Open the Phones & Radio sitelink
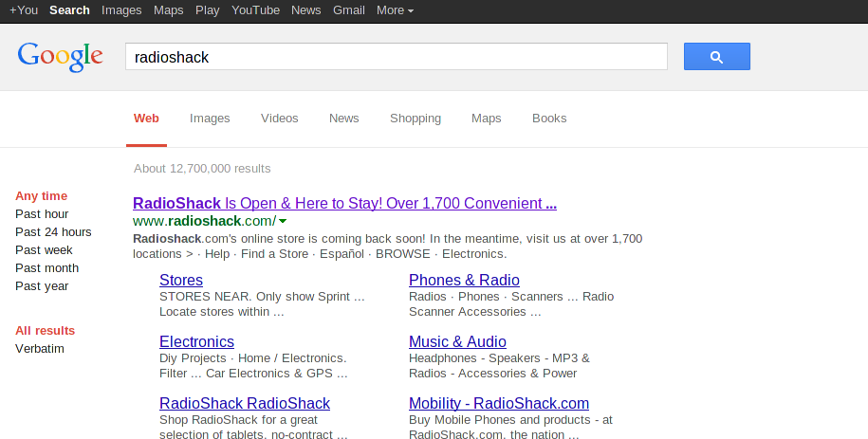Viewport: 868px width, 439px height. pyautogui.click(x=464, y=280)
